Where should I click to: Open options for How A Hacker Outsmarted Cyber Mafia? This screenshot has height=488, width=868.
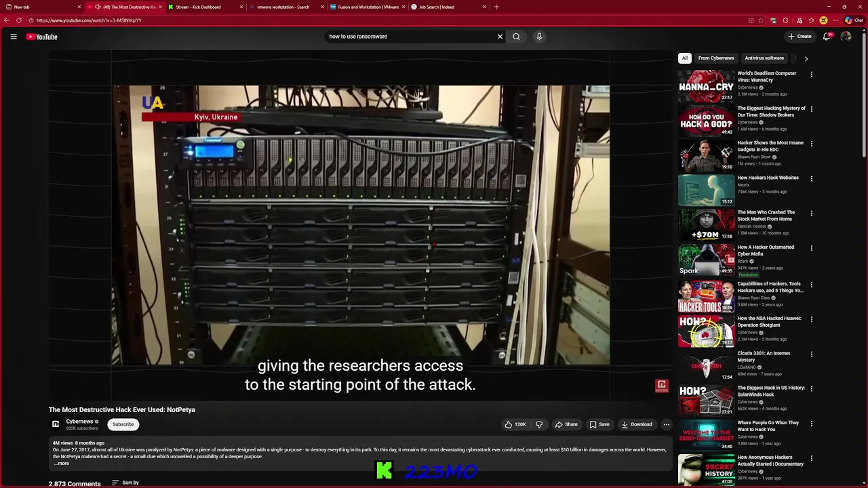(x=811, y=248)
